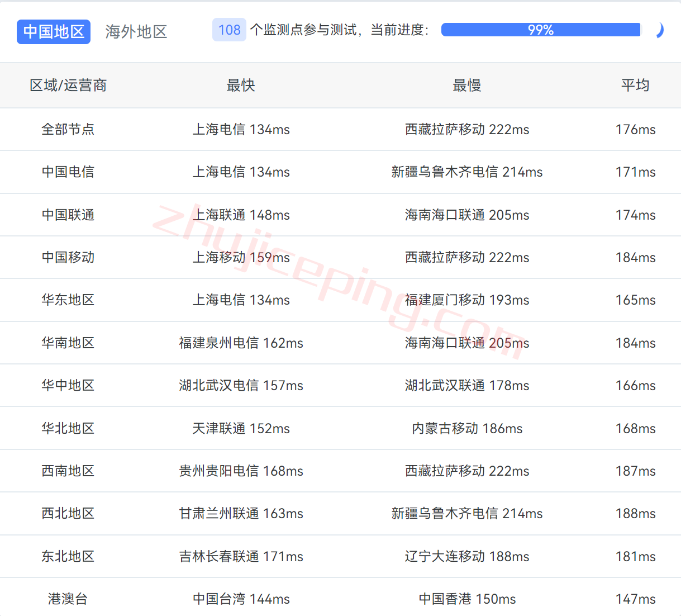Click 内蒙古移动 186ms slowest cell

pos(467,429)
